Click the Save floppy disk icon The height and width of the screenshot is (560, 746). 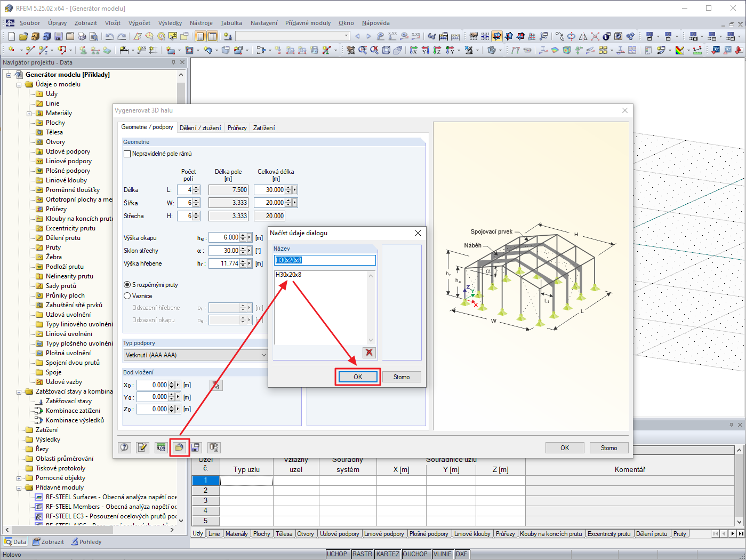click(58, 36)
